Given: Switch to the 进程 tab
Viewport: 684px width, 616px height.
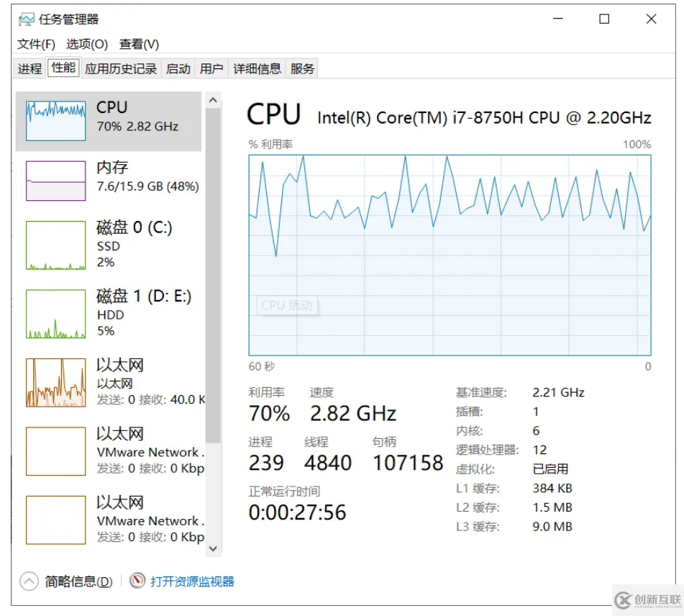Looking at the screenshot, I should point(29,69).
